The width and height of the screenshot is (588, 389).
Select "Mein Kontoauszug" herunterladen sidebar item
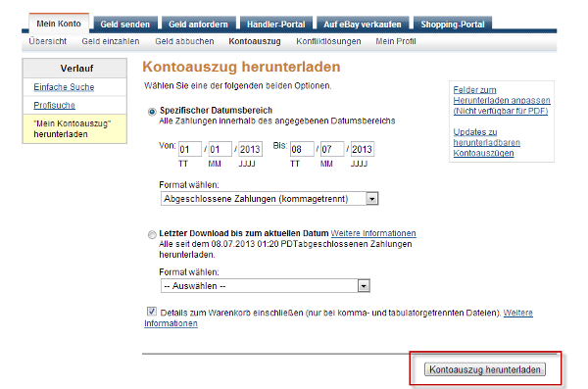74,128
